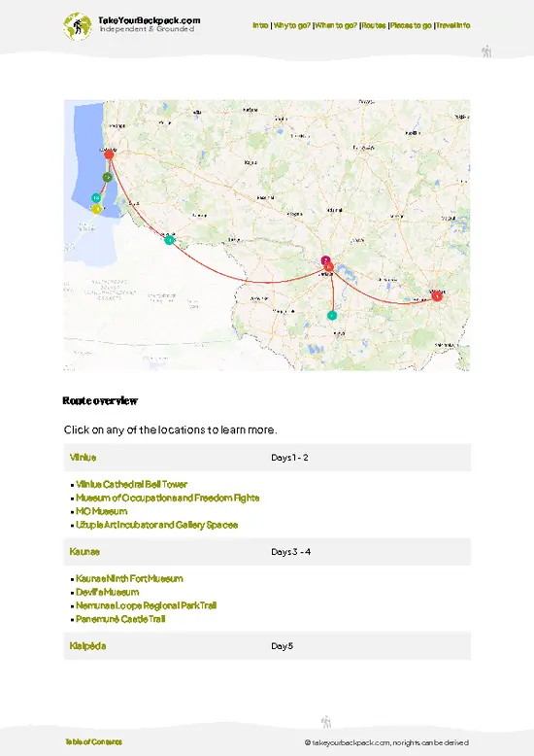Click the 'Route overview' heading
The image size is (534, 756).
click(x=100, y=401)
